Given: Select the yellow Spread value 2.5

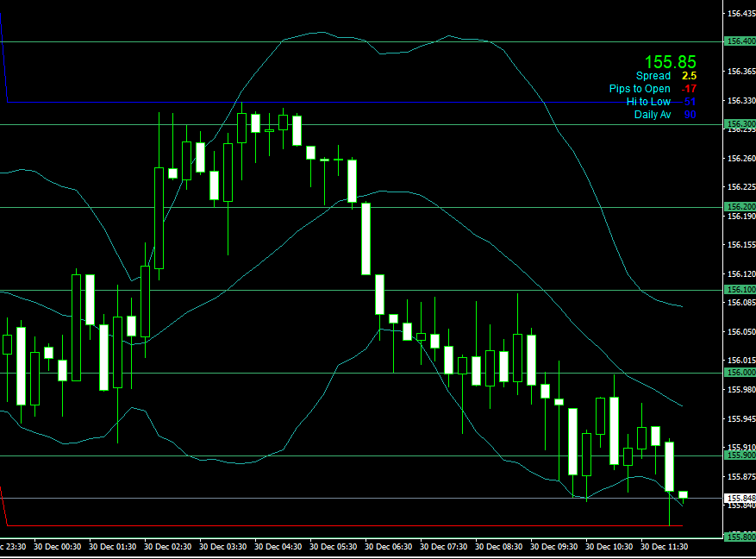Looking at the screenshot, I should point(690,76).
